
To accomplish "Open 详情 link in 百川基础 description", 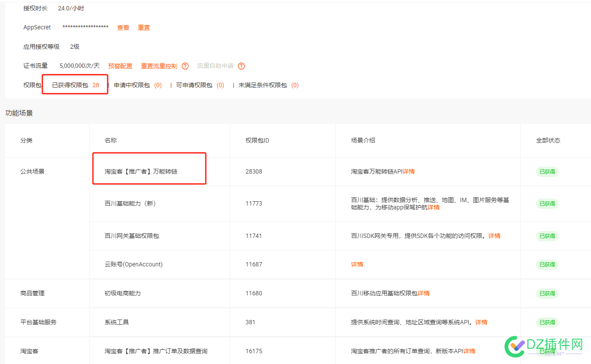I will point(434,207).
